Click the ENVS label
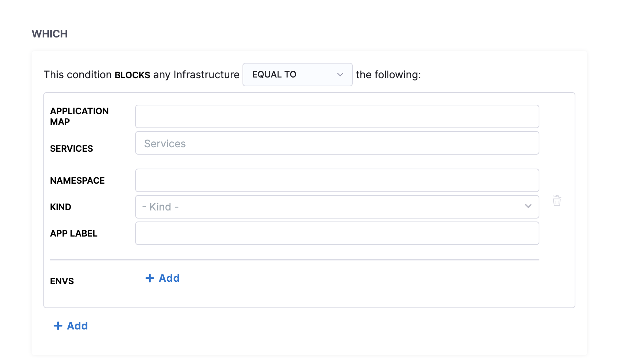 click(62, 281)
